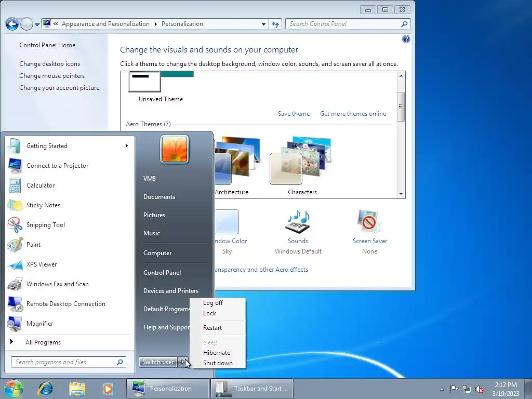The image size is (532, 399).
Task: Open Control Panel help question mark
Action: click(406, 39)
